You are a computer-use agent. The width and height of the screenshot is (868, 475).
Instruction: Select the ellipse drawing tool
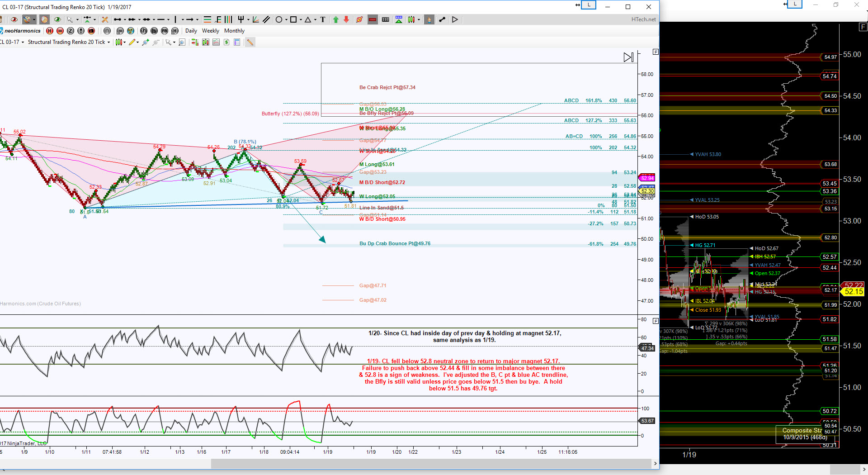click(x=279, y=19)
